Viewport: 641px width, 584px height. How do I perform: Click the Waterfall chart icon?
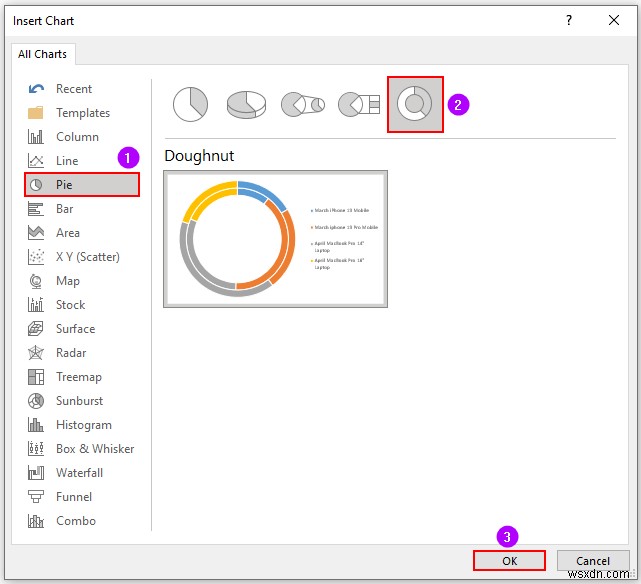[36, 473]
